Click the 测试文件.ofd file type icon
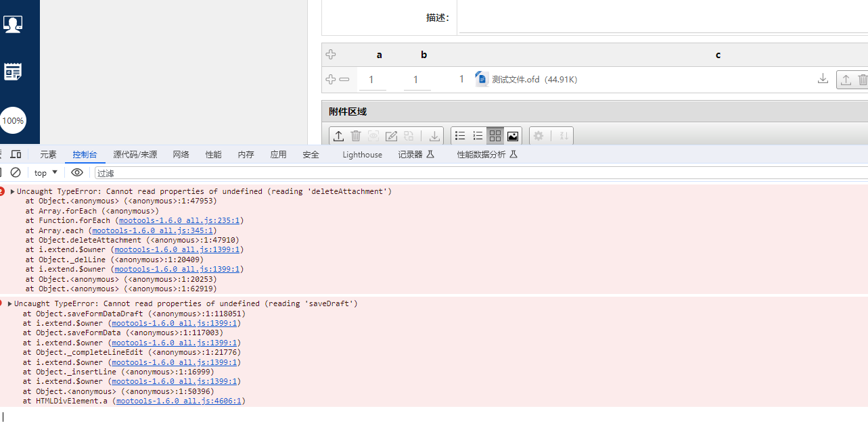Image resolution: width=868 pixels, height=442 pixels. point(482,79)
